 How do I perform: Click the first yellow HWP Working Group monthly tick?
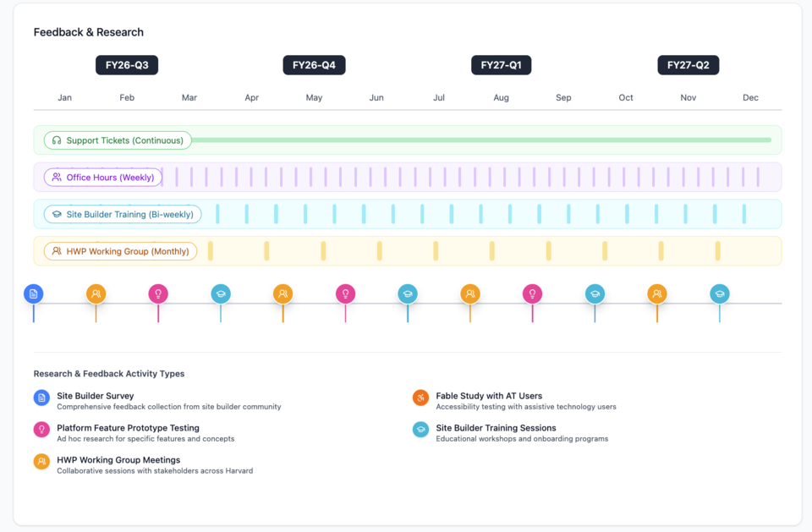pyautogui.click(x=211, y=251)
